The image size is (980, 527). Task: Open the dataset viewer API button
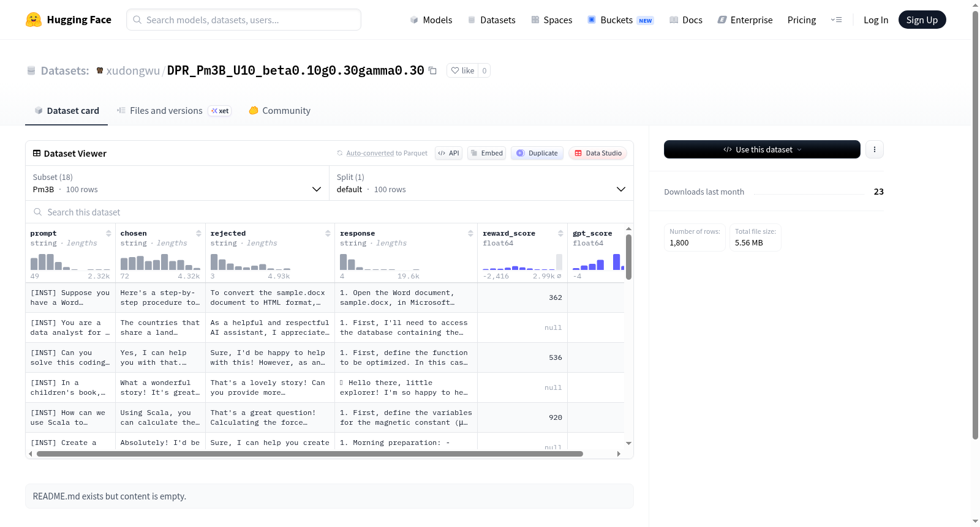coord(449,153)
